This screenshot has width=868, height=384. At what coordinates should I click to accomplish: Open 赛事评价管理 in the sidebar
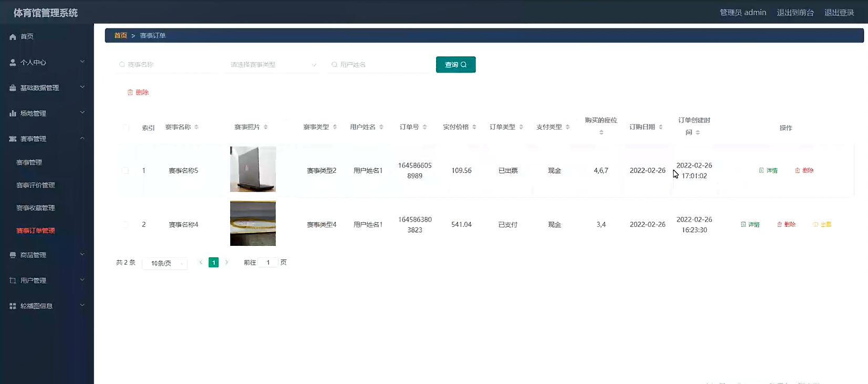(35, 185)
